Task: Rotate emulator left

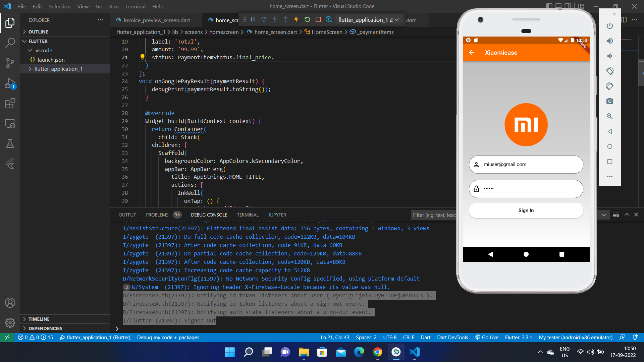Action: [610, 71]
